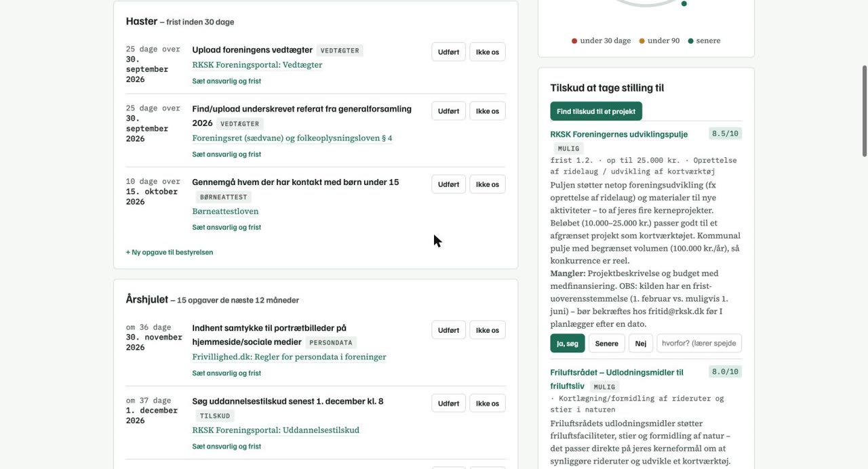868x469 pixels.
Task: Mark the generalforsamling referat task Udført
Action: [x=448, y=111]
